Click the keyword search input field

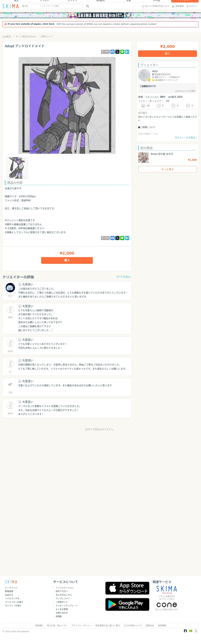[62, 6]
